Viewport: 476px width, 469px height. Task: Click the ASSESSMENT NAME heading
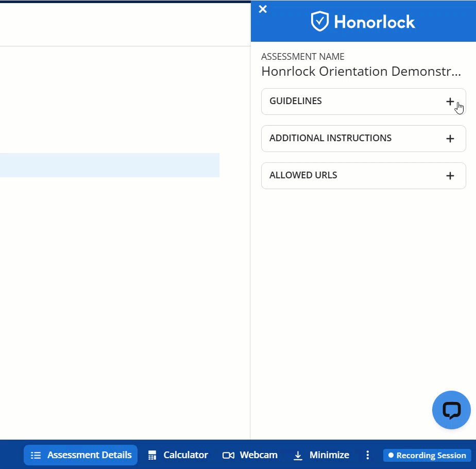(x=303, y=57)
